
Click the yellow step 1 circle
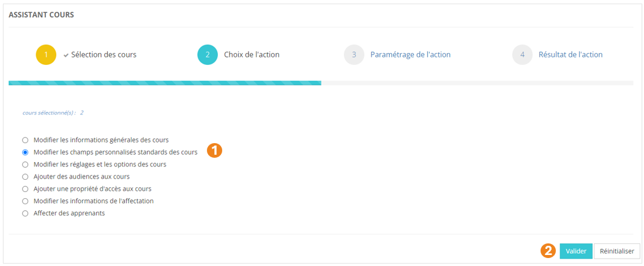click(x=46, y=55)
